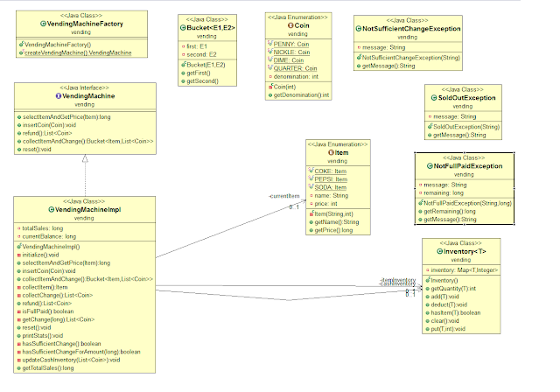Screen dimensions: 560x392
Task: Click the public icon beside getFirst()
Action: click(183, 73)
